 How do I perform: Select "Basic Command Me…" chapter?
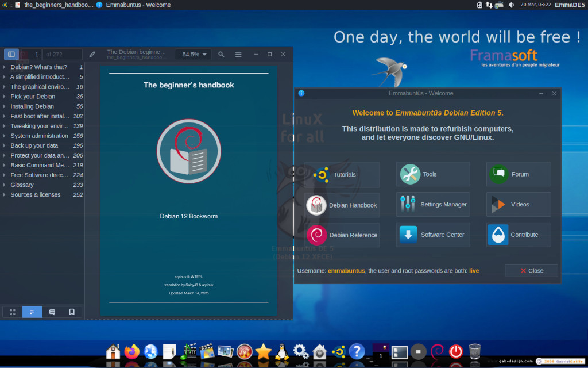click(x=42, y=165)
